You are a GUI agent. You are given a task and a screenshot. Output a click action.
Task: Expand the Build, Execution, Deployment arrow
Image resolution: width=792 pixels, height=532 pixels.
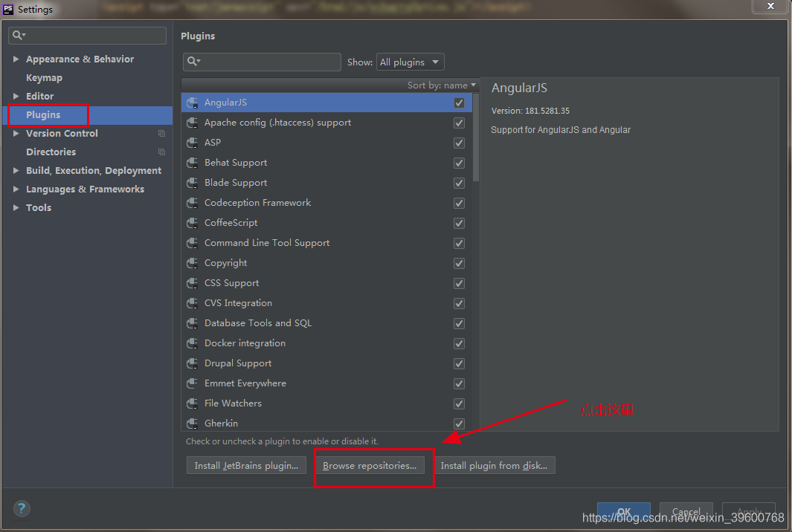16,171
